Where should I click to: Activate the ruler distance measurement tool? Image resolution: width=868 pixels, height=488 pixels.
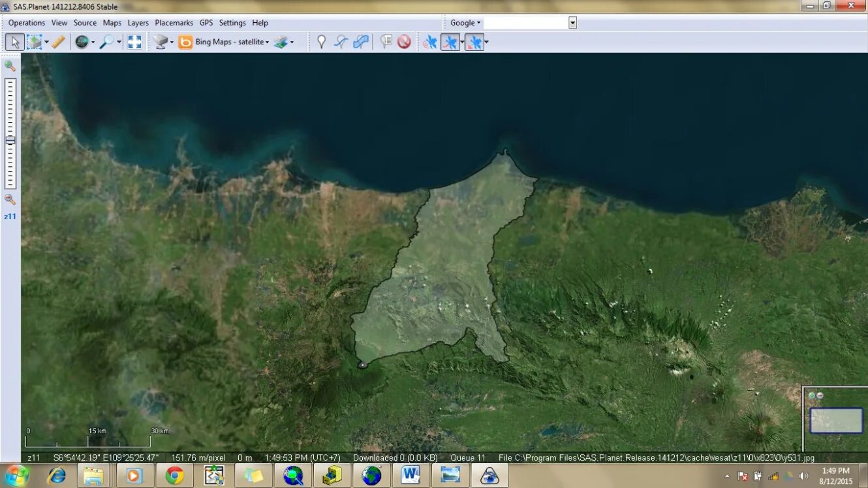click(59, 42)
